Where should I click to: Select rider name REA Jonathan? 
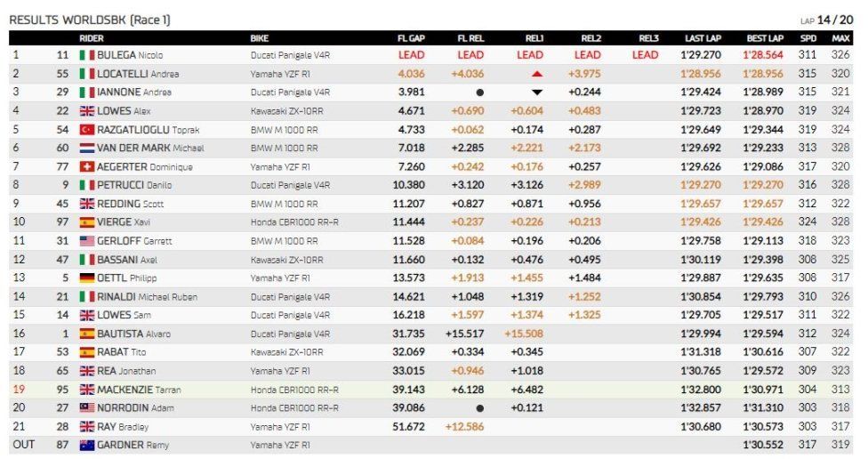pyautogui.click(x=126, y=371)
